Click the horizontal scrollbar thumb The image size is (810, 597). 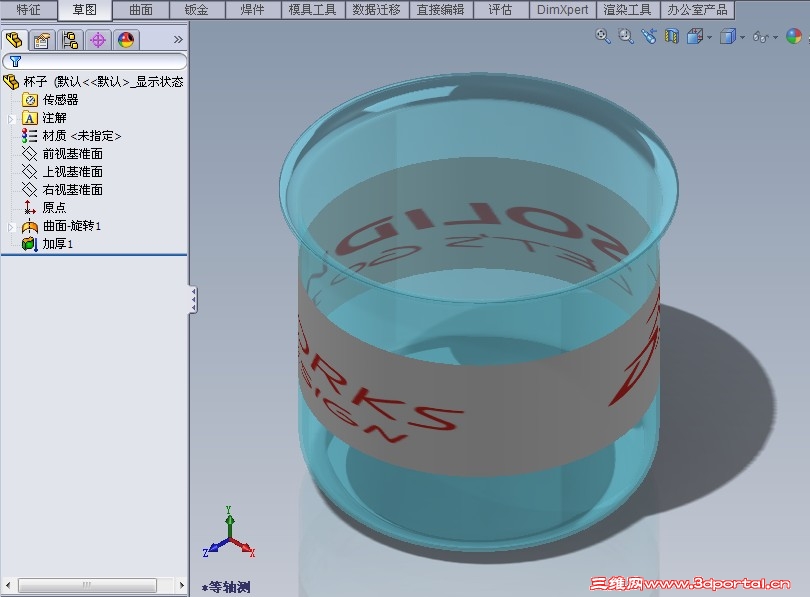87,585
